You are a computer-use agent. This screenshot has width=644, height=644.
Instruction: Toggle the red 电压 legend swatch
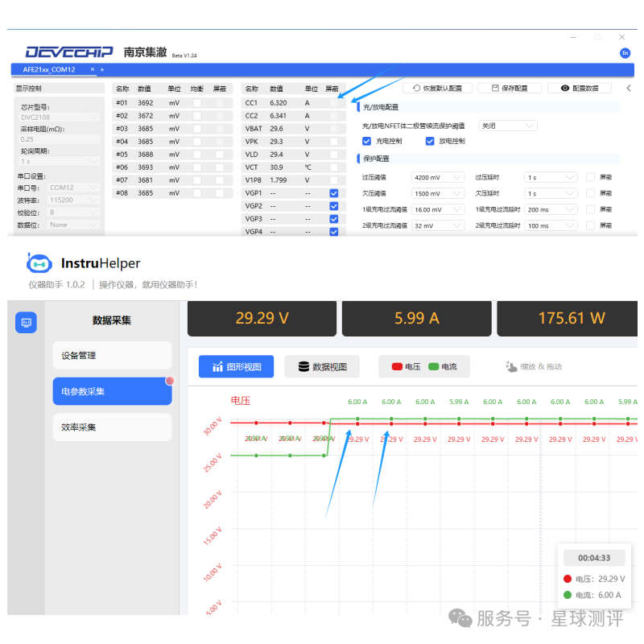[x=397, y=367]
